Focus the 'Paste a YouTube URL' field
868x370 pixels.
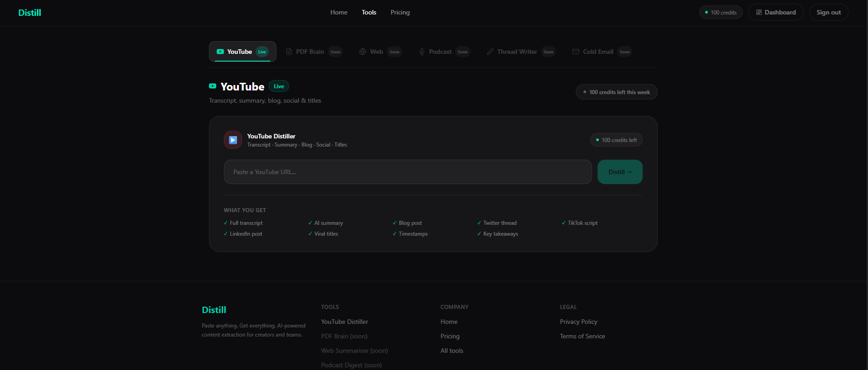(x=408, y=172)
